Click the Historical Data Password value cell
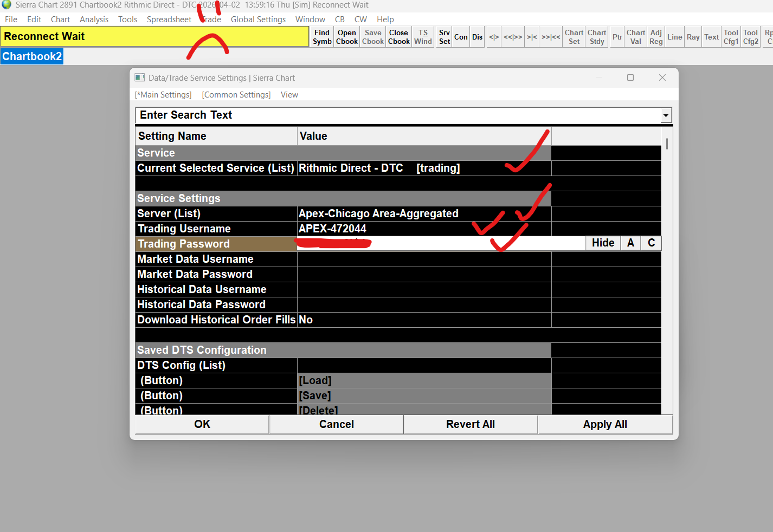The image size is (773, 532). click(424, 304)
